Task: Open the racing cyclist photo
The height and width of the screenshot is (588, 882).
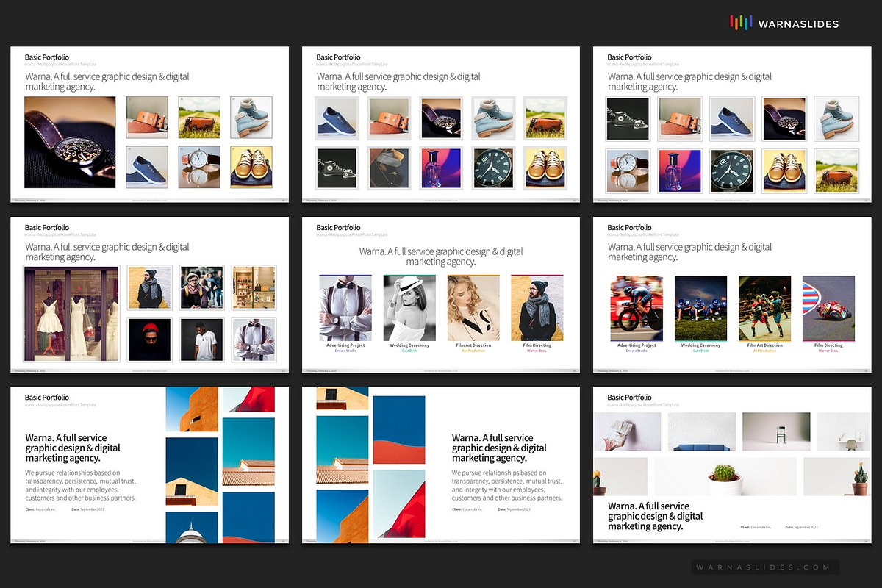Action: (637, 309)
